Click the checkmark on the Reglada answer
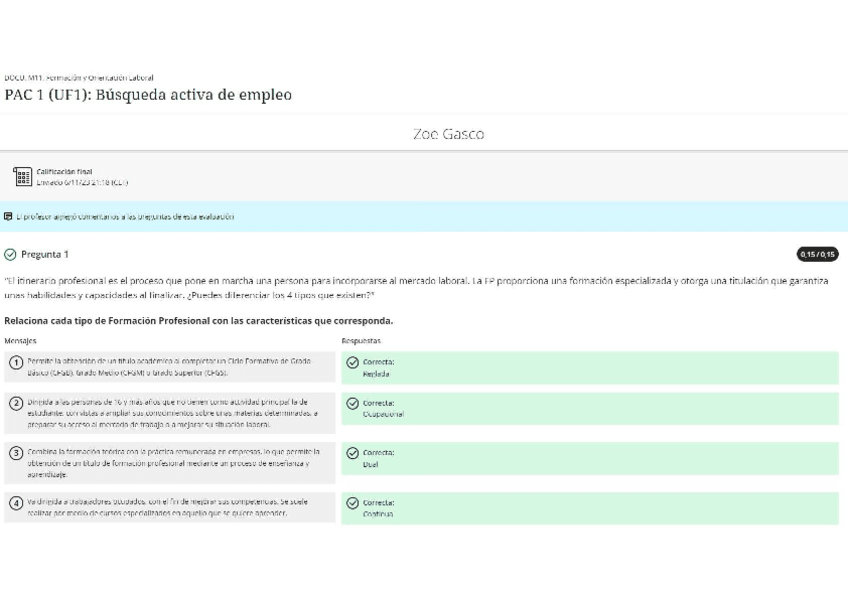The width and height of the screenshot is (848, 599). [352, 363]
